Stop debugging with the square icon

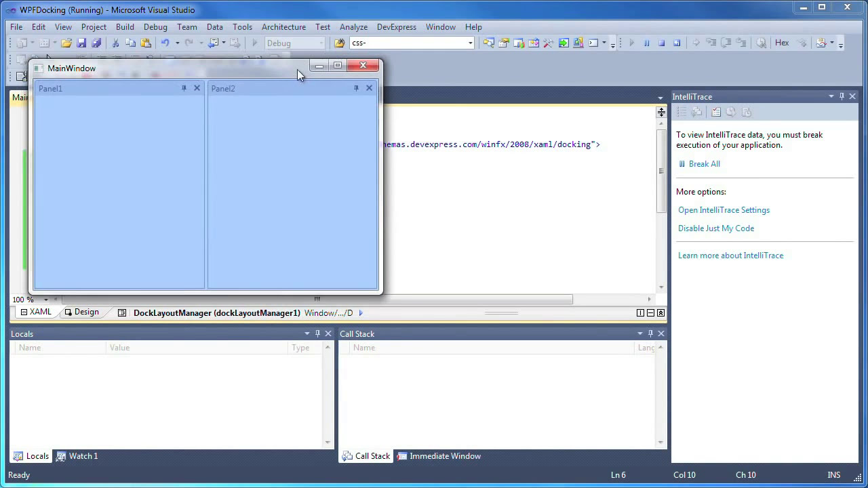[x=662, y=43]
